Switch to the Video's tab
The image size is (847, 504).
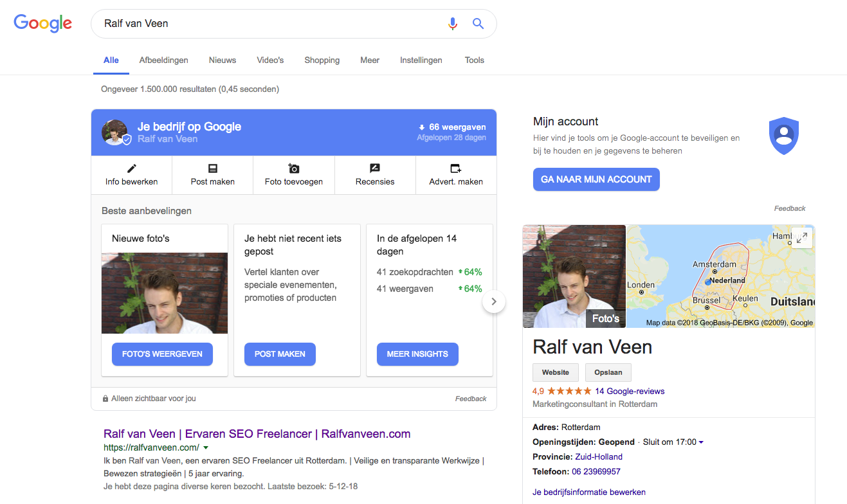[270, 60]
